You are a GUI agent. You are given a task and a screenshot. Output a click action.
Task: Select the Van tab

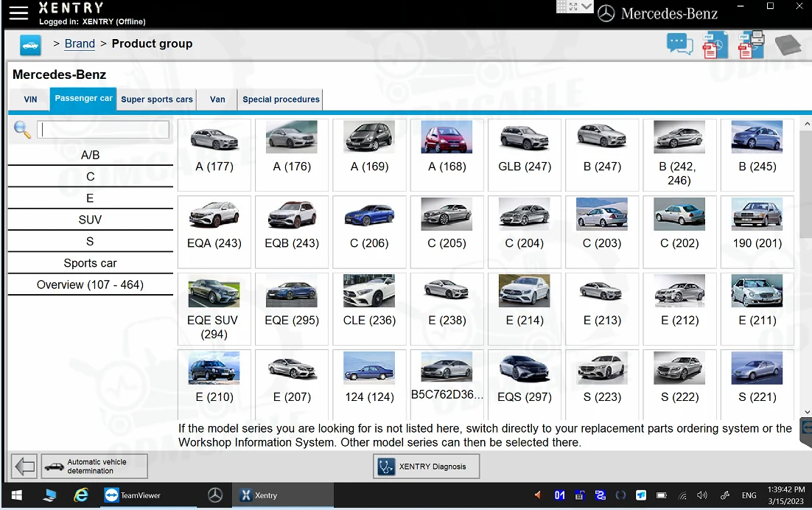217,99
